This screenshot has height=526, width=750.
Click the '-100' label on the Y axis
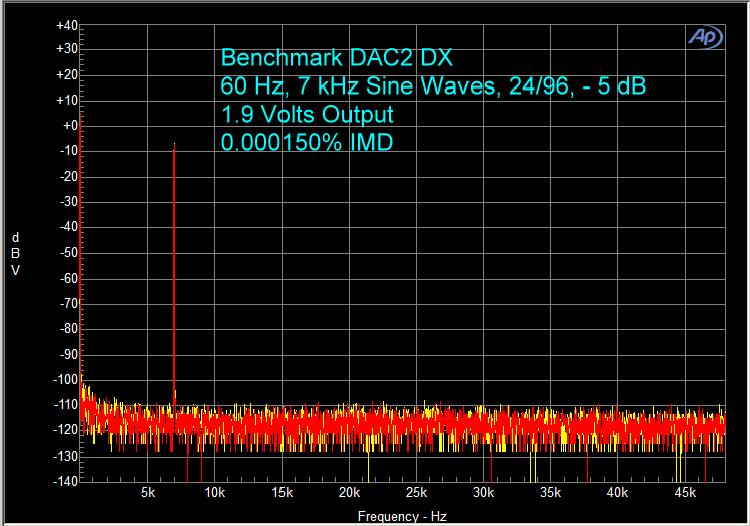pos(66,379)
